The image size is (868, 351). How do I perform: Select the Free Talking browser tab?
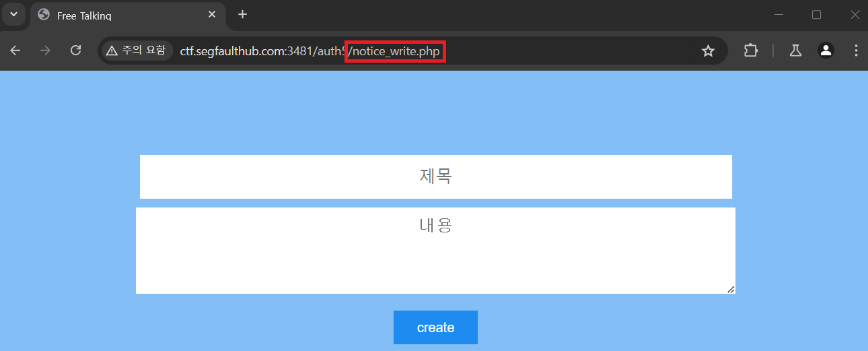pyautogui.click(x=128, y=15)
